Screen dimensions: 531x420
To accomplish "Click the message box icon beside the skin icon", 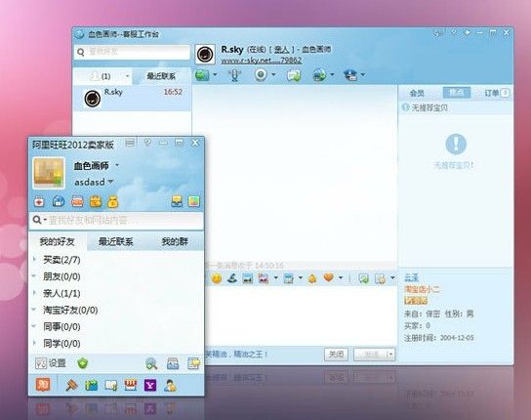I will 177,201.
